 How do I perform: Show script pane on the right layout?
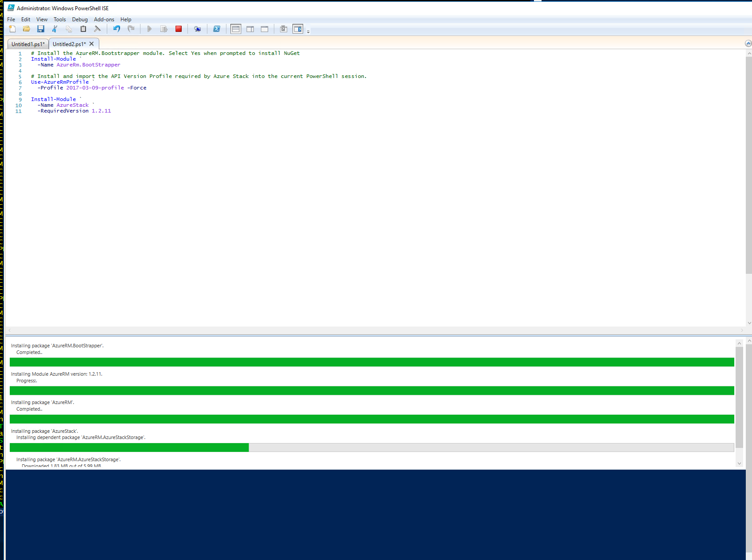(x=250, y=29)
